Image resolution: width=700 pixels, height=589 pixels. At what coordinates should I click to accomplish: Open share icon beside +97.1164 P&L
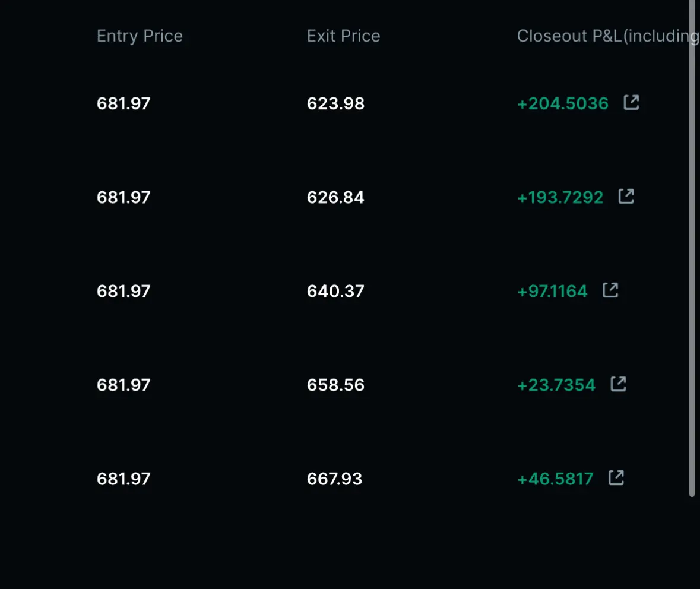(610, 290)
